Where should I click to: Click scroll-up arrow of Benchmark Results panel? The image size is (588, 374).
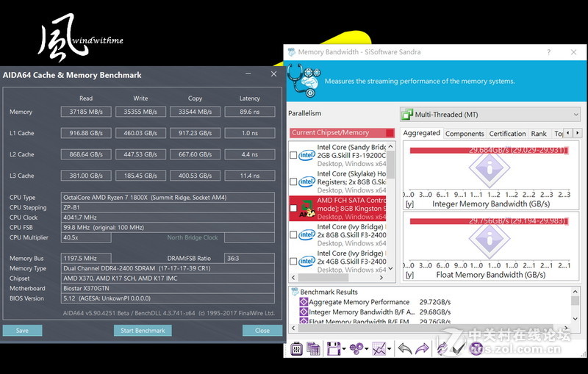pos(576,292)
